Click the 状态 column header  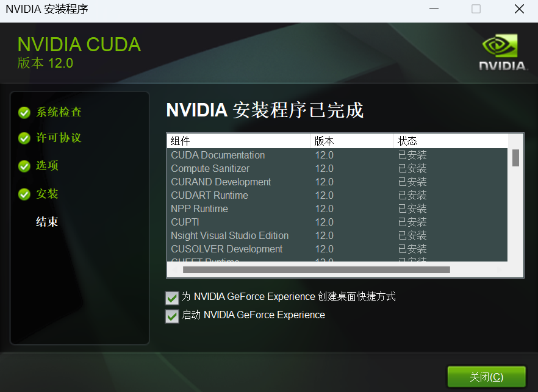[x=451, y=141]
